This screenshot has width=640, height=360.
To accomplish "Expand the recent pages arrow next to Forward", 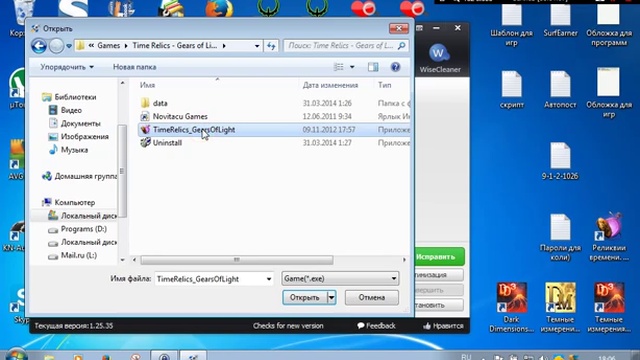I will point(69,46).
